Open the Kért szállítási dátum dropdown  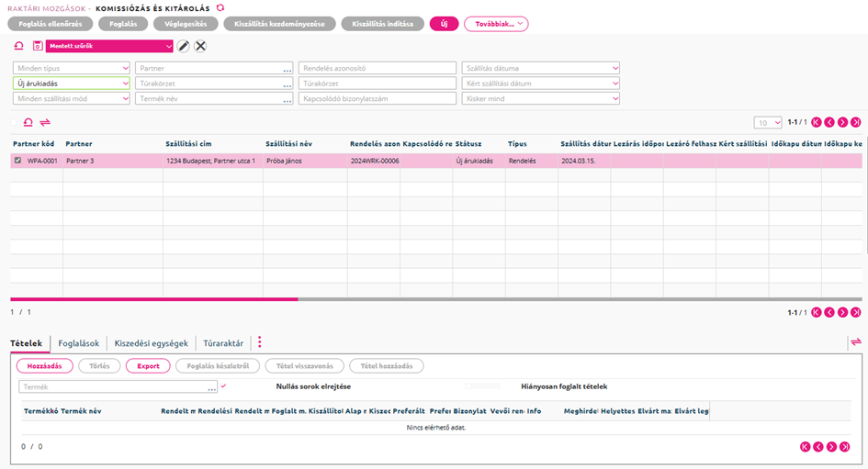[541, 84]
